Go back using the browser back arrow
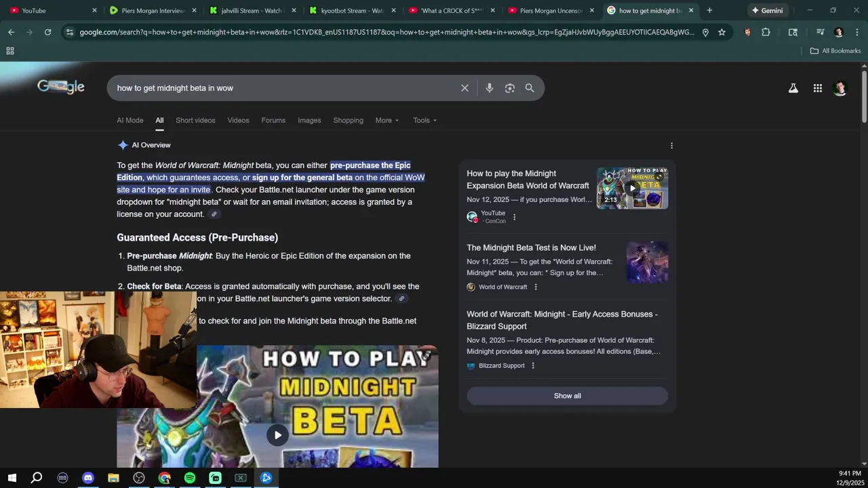 click(11, 32)
